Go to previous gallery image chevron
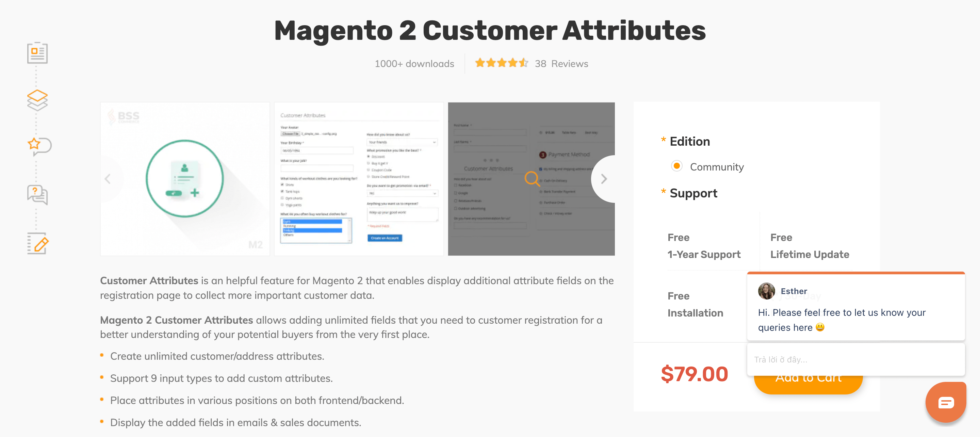This screenshot has width=980, height=437. (x=108, y=179)
